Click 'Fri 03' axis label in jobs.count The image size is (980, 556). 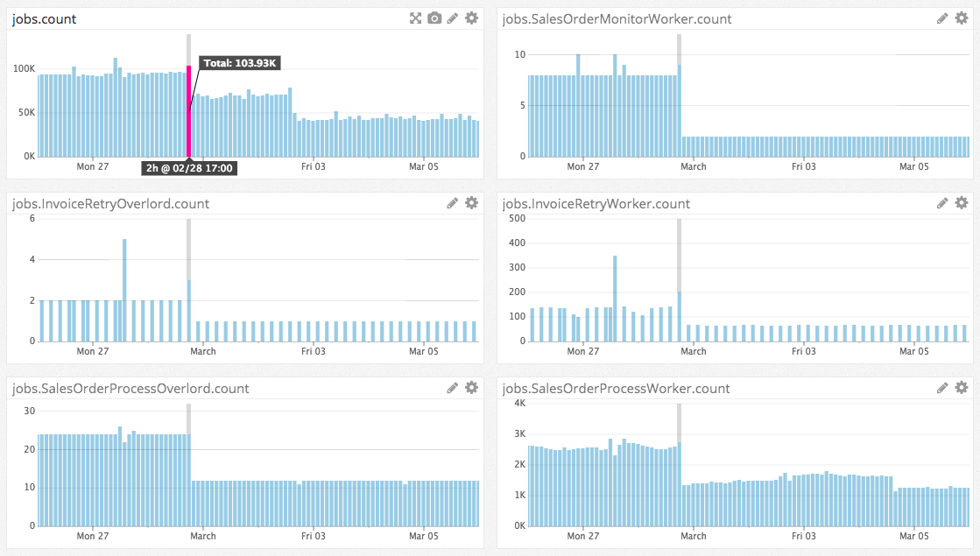(x=314, y=166)
